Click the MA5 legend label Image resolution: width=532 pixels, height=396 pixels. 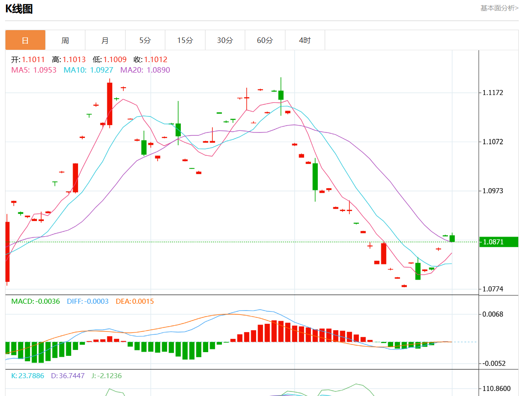pyautogui.click(x=34, y=70)
